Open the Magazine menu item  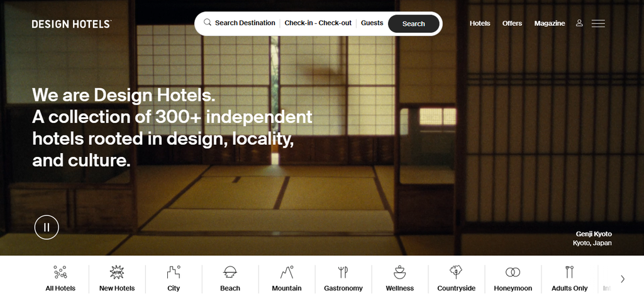(550, 23)
